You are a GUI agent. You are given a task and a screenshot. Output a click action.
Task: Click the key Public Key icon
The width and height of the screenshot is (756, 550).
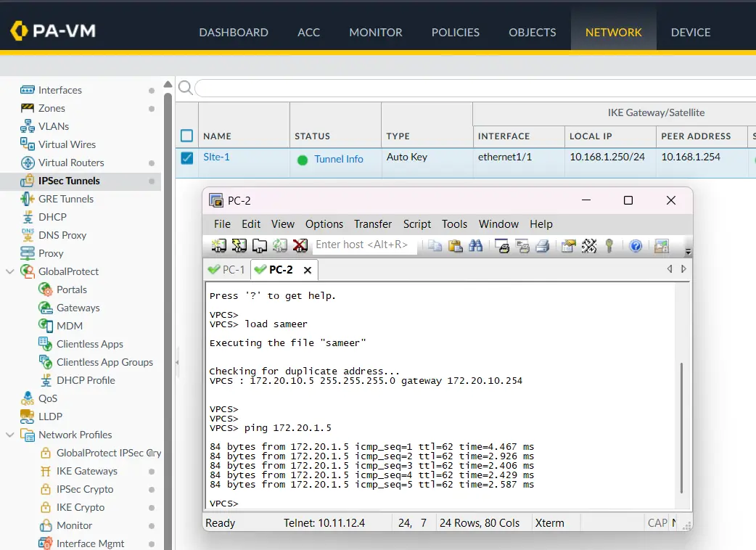[x=609, y=246]
